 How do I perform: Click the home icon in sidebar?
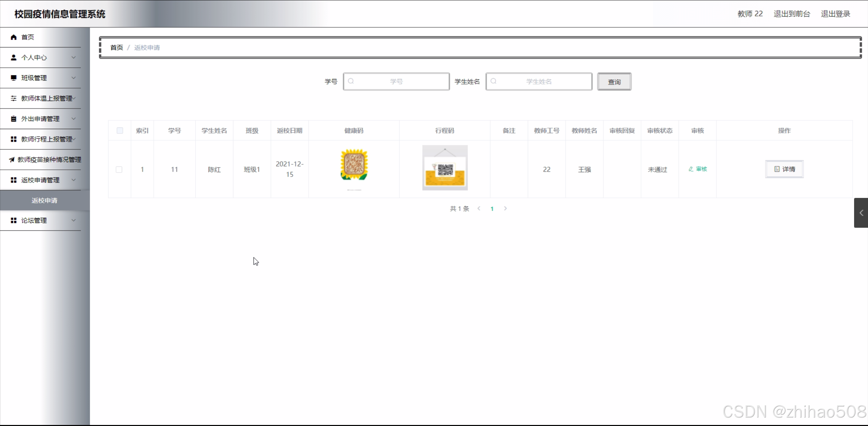pos(14,37)
